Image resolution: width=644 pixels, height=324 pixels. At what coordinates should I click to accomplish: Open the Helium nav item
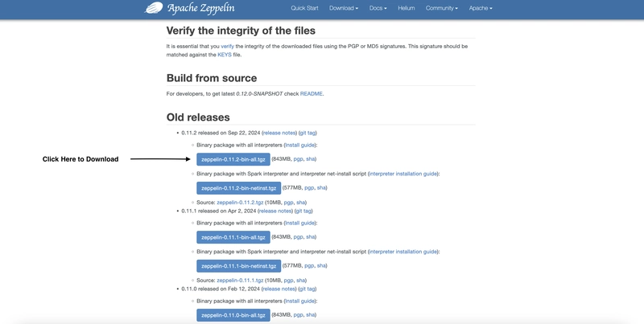click(407, 8)
